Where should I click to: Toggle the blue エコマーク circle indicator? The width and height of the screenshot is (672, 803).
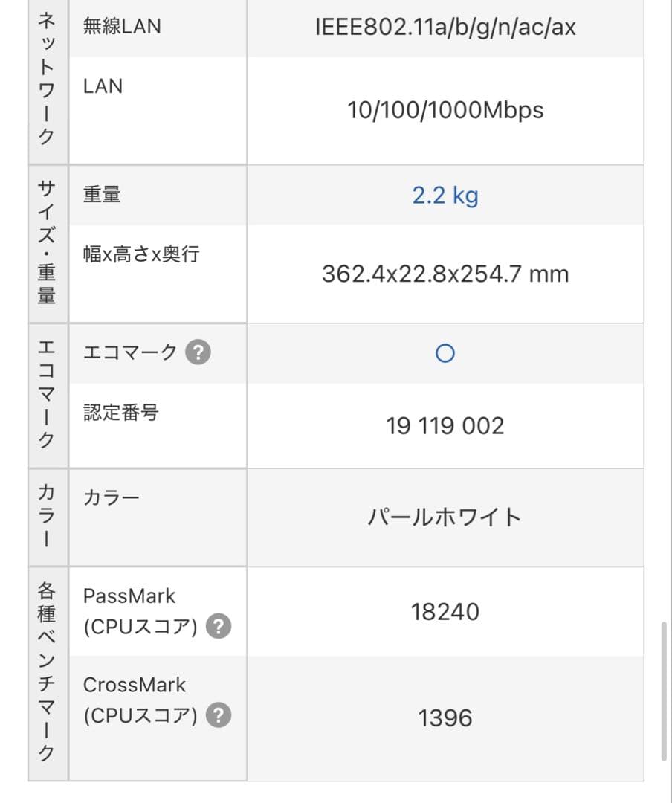pos(445,354)
